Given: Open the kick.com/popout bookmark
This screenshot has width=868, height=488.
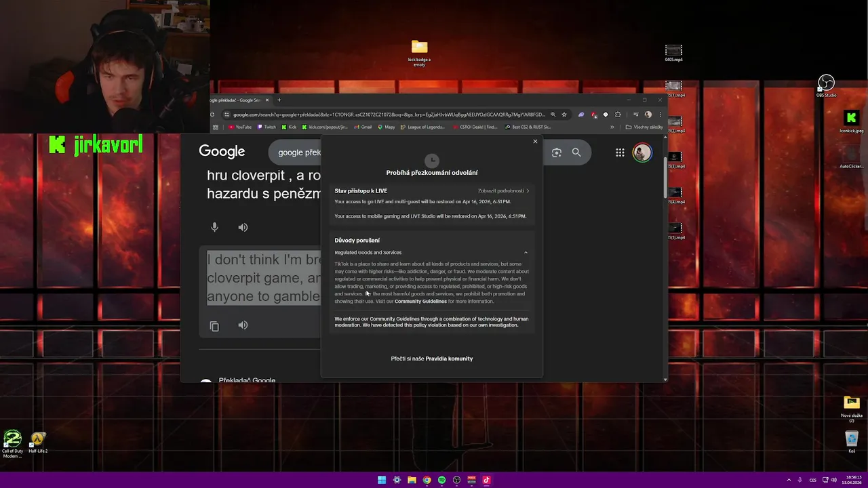Looking at the screenshot, I should coord(325,127).
